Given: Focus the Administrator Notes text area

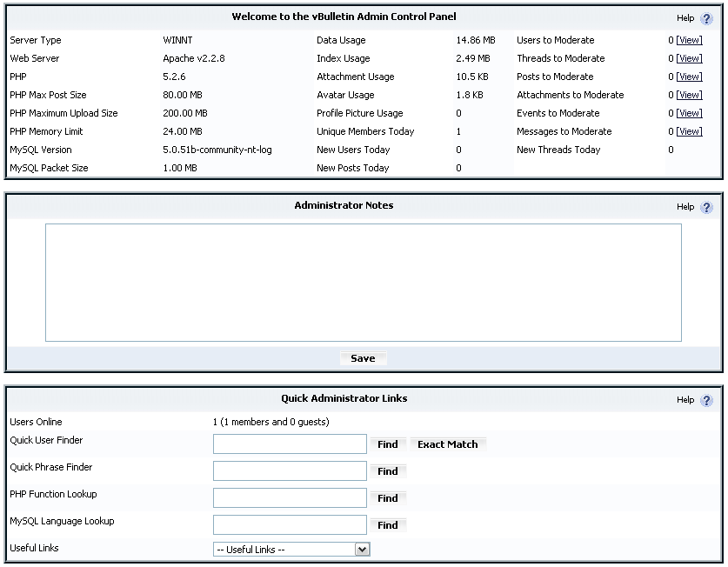Looking at the screenshot, I should 364,283.
